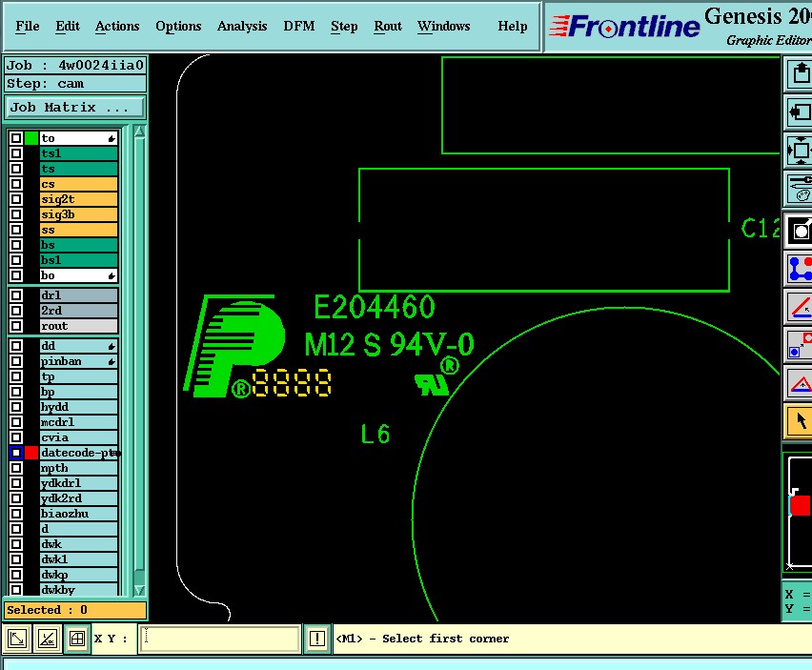The image size is (812, 670).
Task: Click the Job Matrix ... button
Action: point(75,107)
